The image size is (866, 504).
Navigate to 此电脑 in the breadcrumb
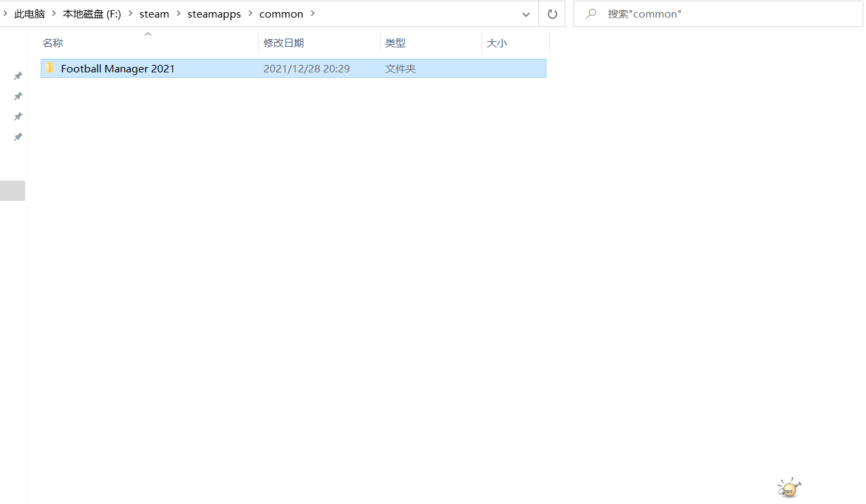tap(29, 14)
